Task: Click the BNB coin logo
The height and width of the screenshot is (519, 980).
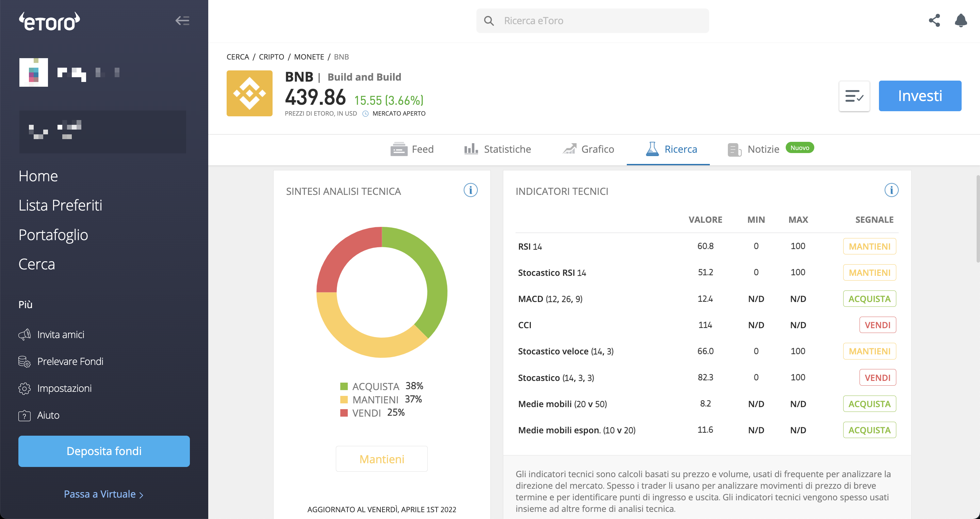Action: tap(249, 93)
